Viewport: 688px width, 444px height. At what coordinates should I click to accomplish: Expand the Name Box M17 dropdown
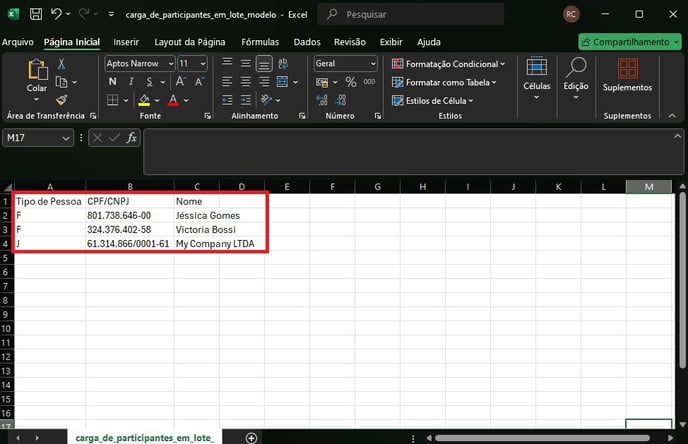point(66,138)
